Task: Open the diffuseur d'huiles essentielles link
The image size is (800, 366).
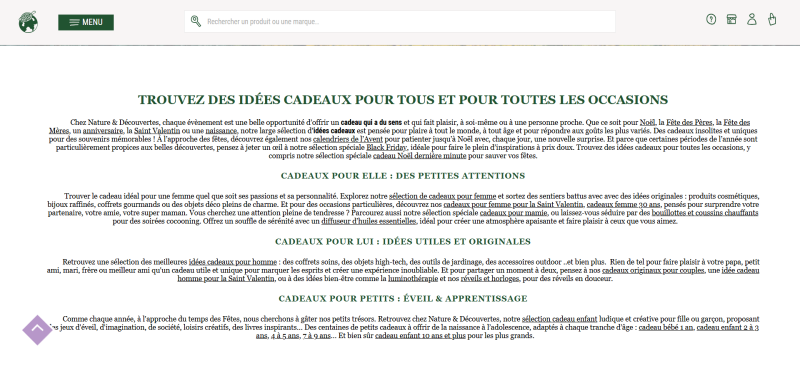Action: tap(369, 222)
